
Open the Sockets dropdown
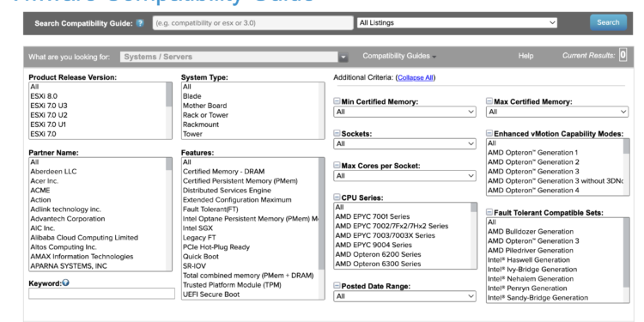pyautogui.click(x=404, y=143)
